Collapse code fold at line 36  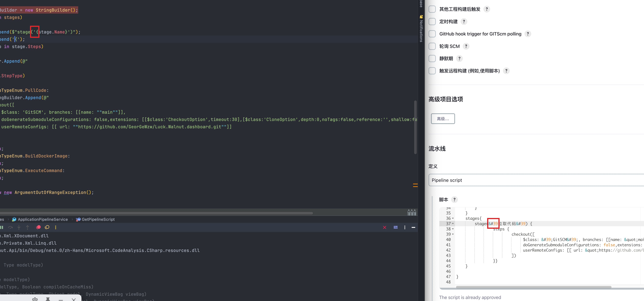[x=453, y=218]
